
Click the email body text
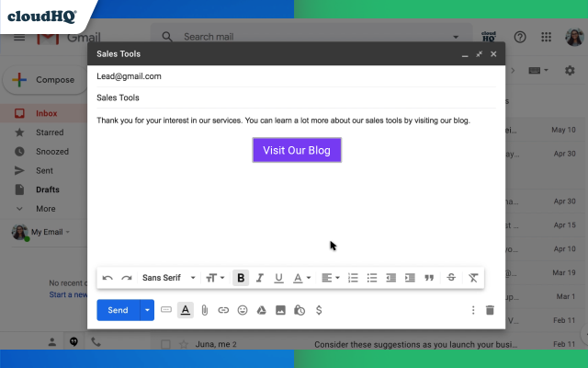(x=283, y=121)
